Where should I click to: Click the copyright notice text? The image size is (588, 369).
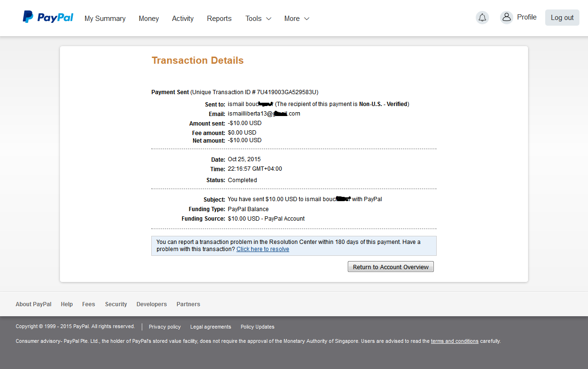point(75,327)
